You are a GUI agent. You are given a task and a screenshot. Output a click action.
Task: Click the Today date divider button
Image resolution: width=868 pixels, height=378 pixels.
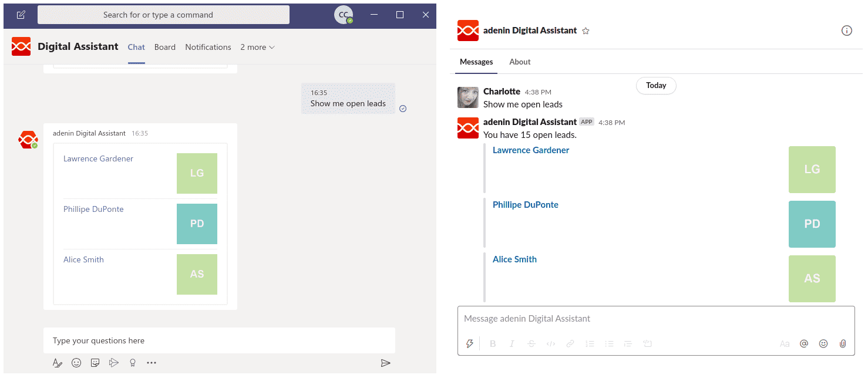click(x=656, y=86)
